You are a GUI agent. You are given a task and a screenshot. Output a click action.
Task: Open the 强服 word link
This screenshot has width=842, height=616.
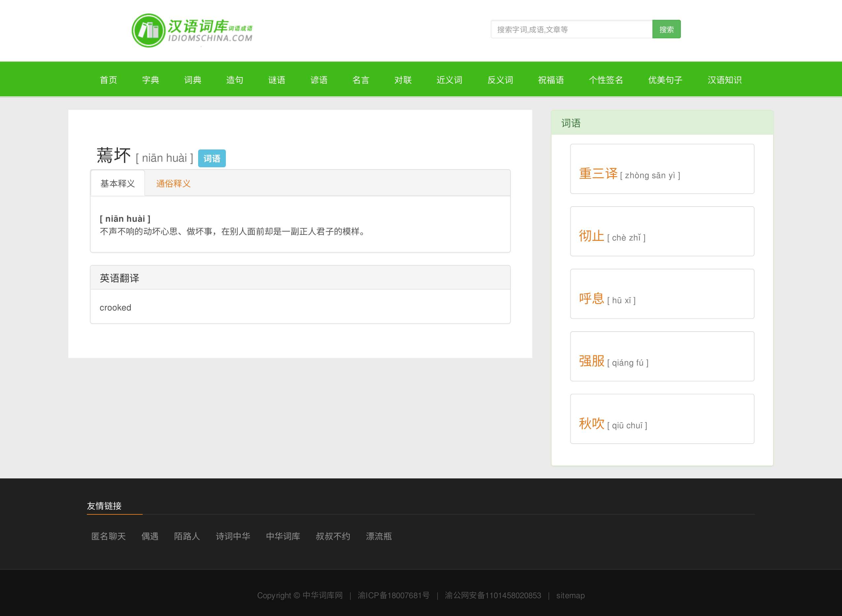point(591,361)
